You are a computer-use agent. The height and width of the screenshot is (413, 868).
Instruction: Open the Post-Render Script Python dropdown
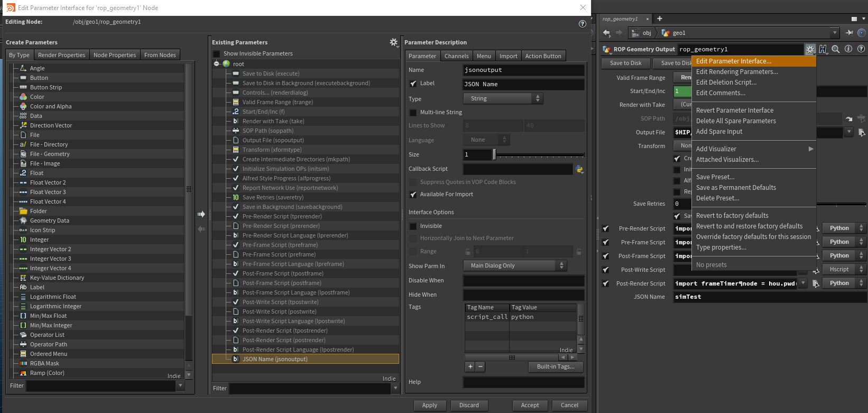(844, 283)
